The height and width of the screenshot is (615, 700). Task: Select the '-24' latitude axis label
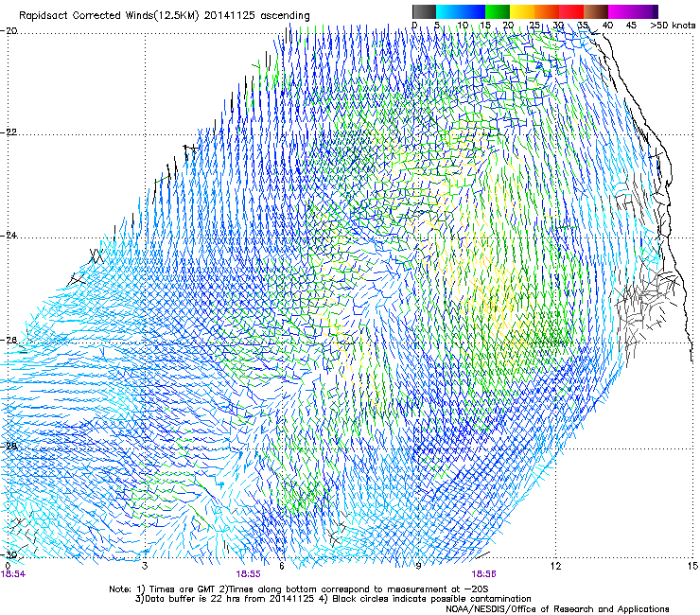(x=9, y=236)
